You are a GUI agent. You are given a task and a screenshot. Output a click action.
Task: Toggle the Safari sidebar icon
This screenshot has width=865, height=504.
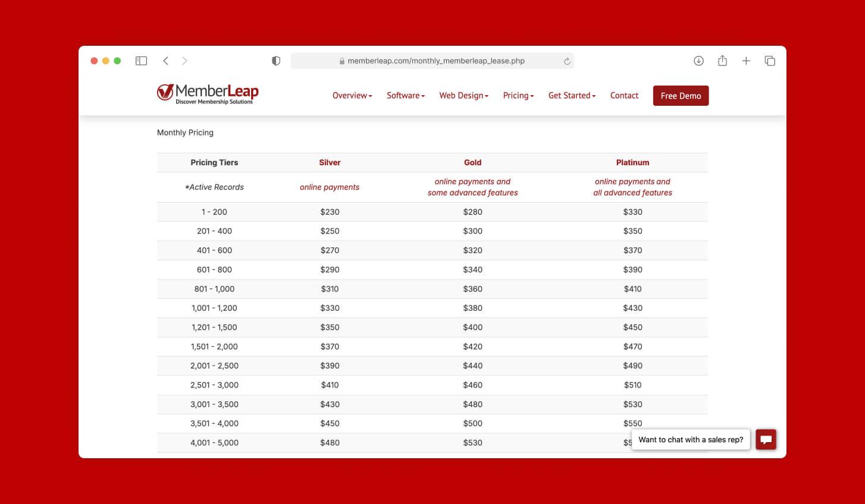[x=141, y=61]
